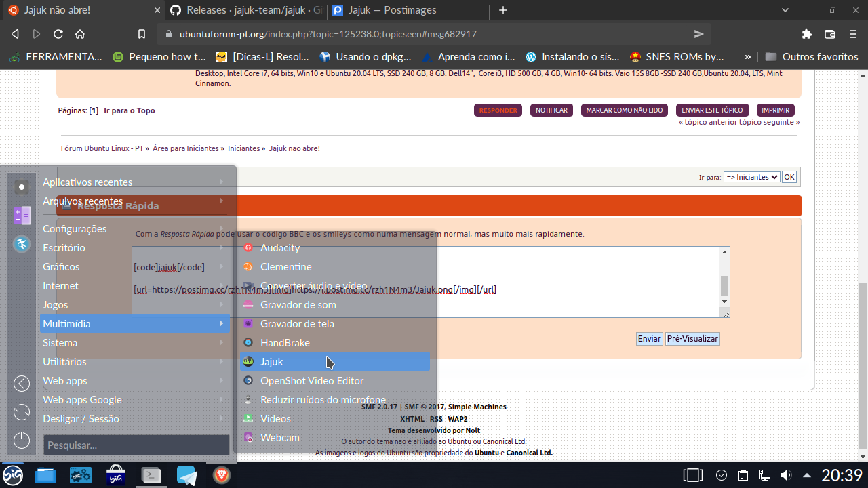Open Reduzir ruídos do microfone

tap(335, 400)
